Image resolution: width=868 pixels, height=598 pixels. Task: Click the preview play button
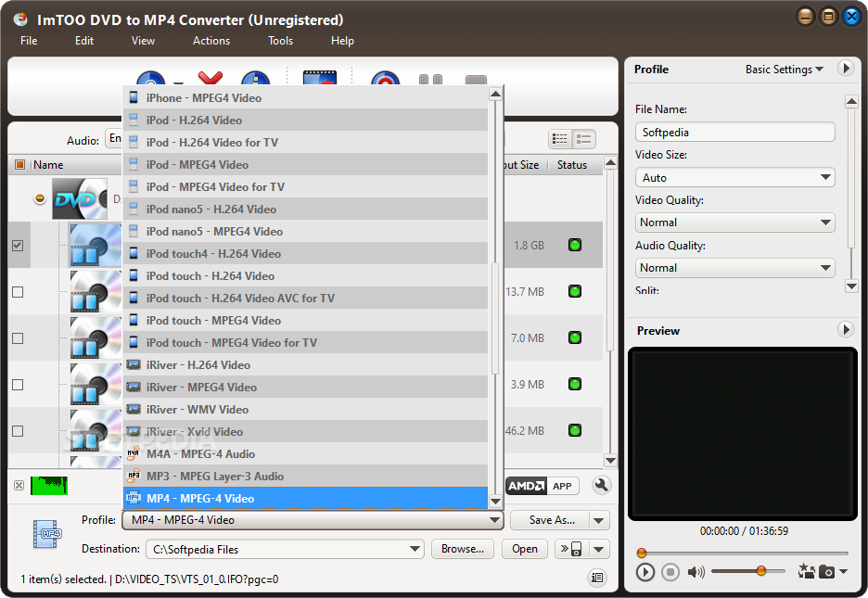[x=645, y=572]
